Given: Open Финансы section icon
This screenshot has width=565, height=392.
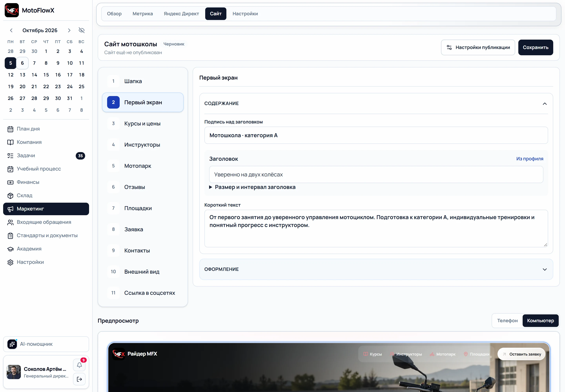Looking at the screenshot, I should [10, 182].
